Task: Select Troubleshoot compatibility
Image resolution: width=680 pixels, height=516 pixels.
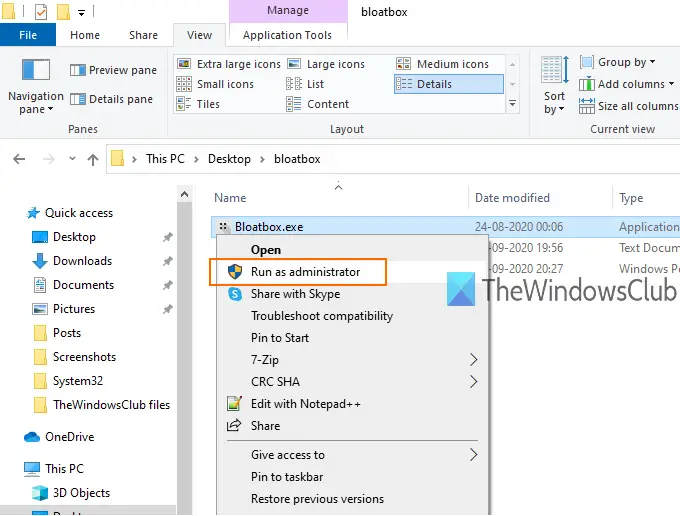Action: point(352,316)
